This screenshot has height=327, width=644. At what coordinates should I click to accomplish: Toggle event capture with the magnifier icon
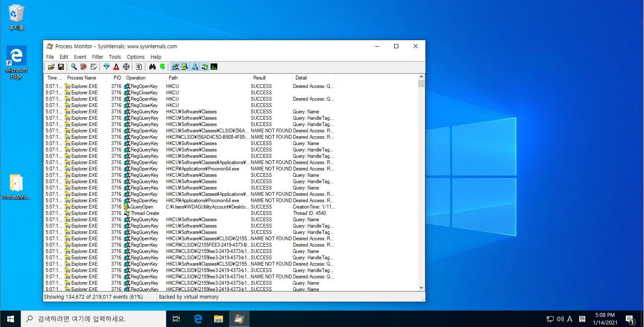pos(74,67)
